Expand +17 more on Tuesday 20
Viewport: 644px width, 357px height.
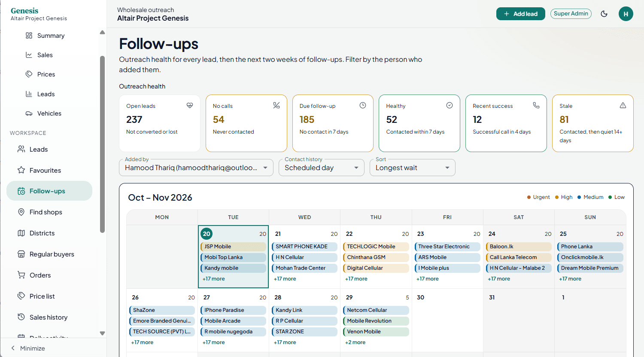click(214, 279)
